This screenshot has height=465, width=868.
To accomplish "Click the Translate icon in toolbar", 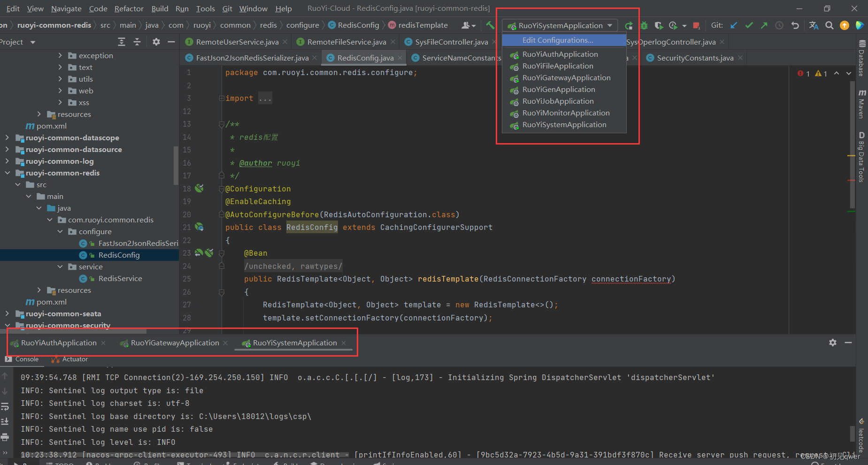I will tap(814, 25).
